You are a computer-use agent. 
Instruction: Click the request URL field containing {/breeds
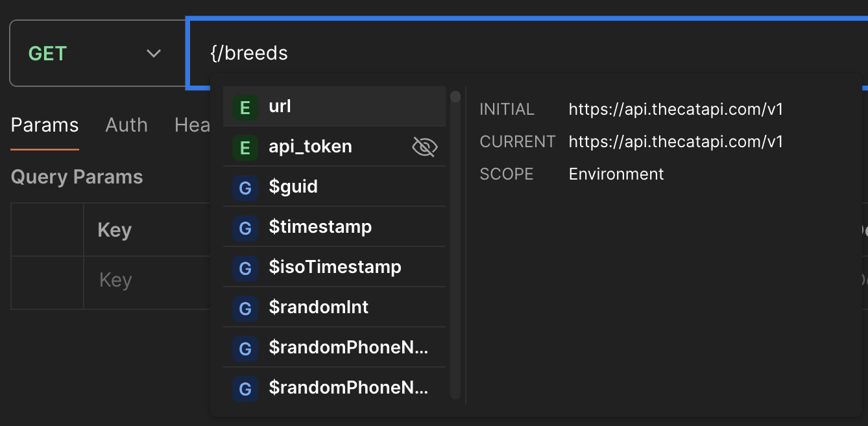519,53
